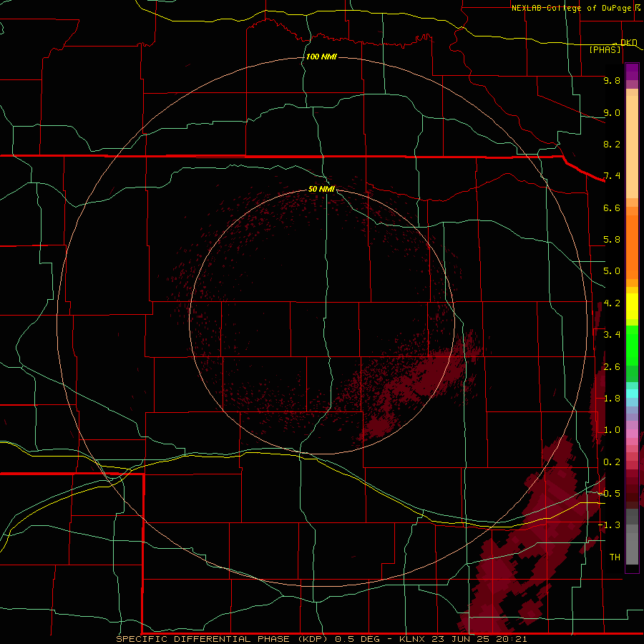Click the -0.5 value on color scale
Viewport: 644px width, 644px height.
click(x=609, y=494)
